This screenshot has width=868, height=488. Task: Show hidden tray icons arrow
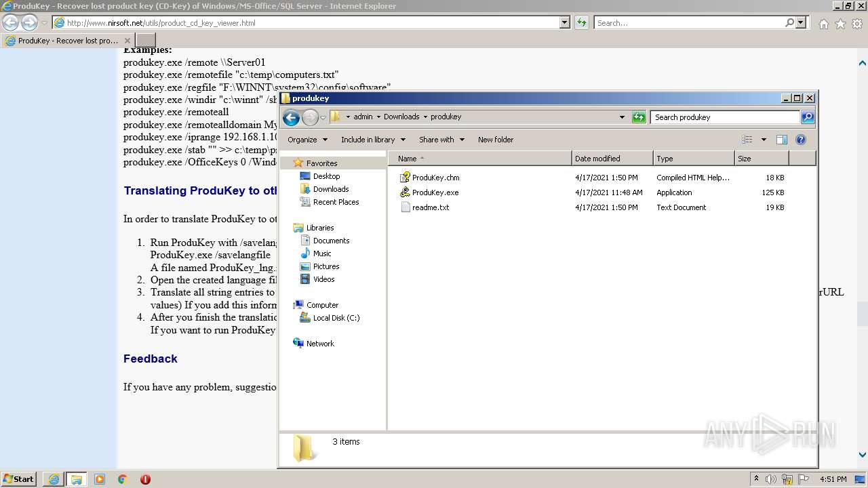pyautogui.click(x=756, y=479)
